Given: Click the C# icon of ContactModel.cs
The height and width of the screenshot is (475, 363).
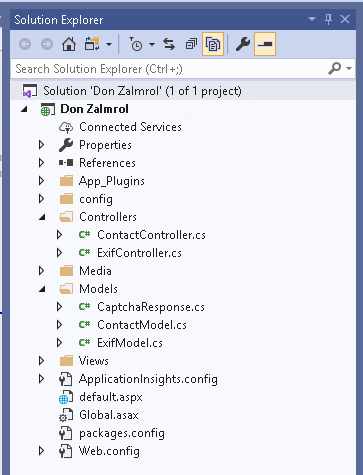Looking at the screenshot, I should pyautogui.click(x=84, y=325).
